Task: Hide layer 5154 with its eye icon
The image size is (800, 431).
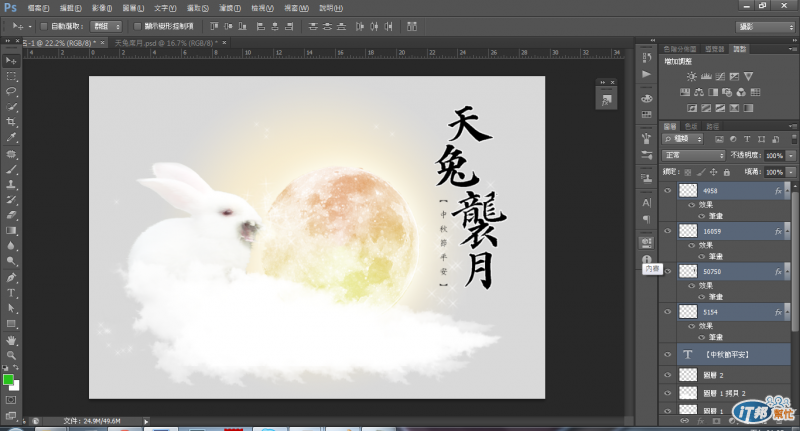Action: tap(667, 312)
